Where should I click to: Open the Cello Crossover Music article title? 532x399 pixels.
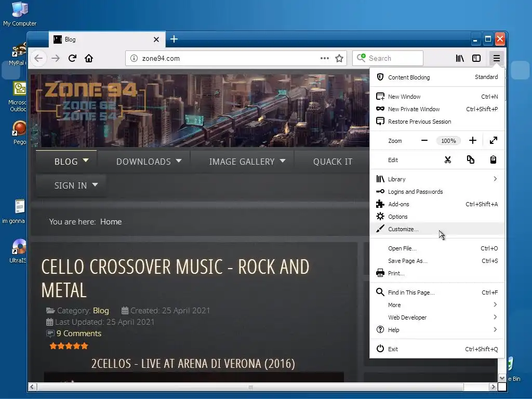pyautogui.click(x=175, y=278)
